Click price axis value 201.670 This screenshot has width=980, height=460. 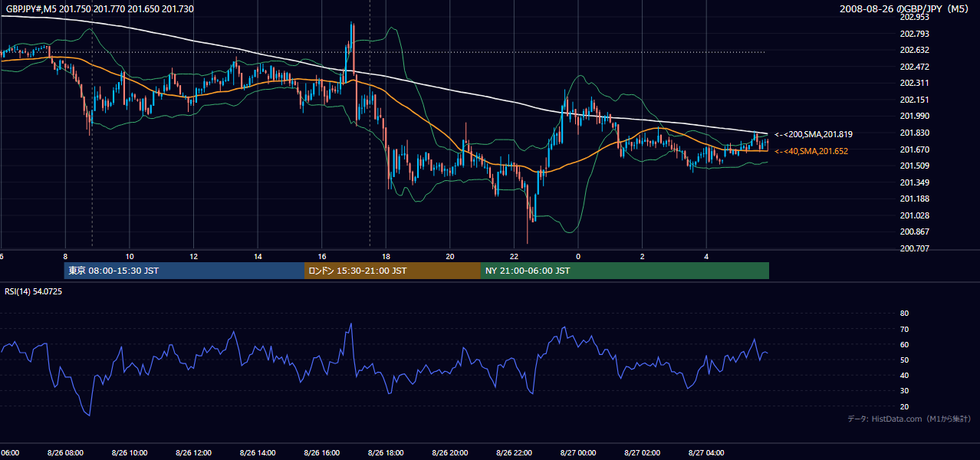(x=915, y=149)
